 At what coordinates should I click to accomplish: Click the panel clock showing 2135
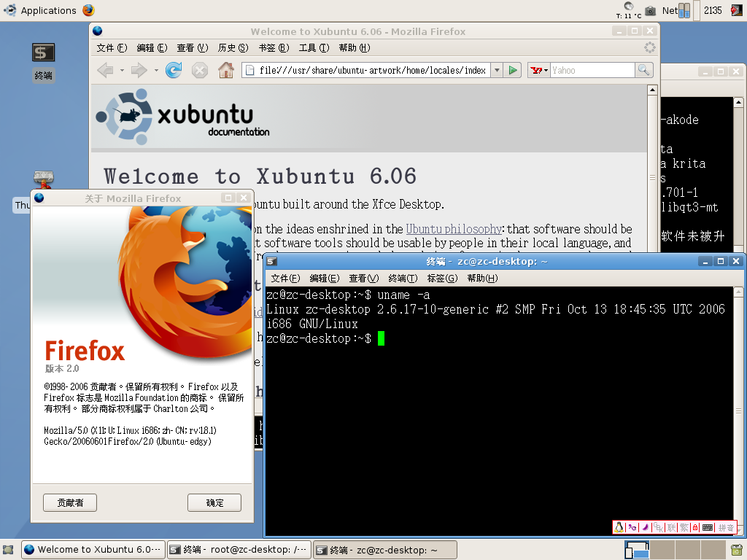[713, 10]
